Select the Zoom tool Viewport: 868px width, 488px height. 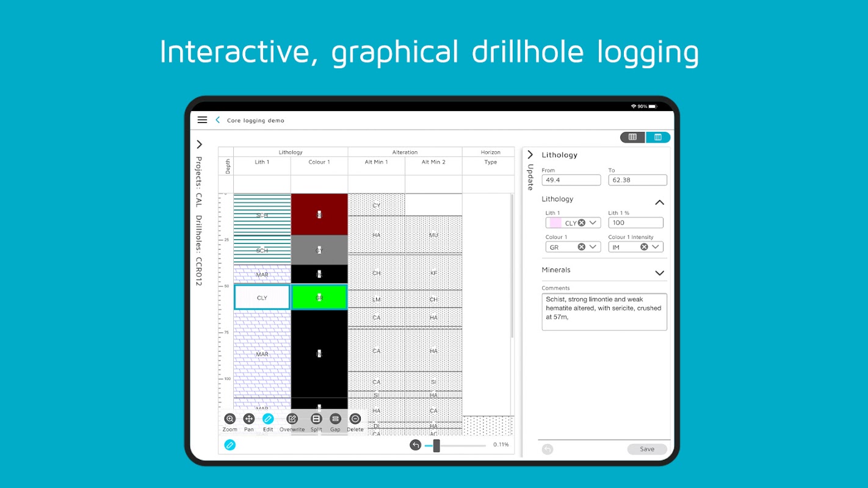pos(230,419)
